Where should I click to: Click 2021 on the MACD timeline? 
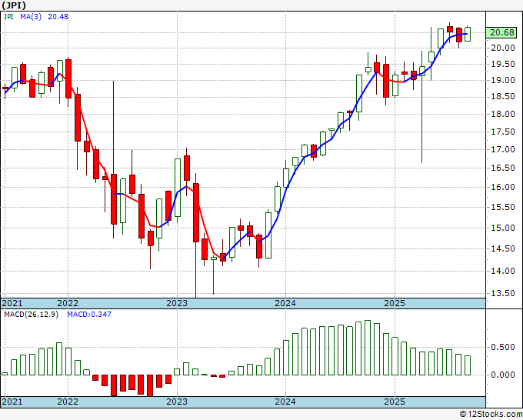(12, 402)
